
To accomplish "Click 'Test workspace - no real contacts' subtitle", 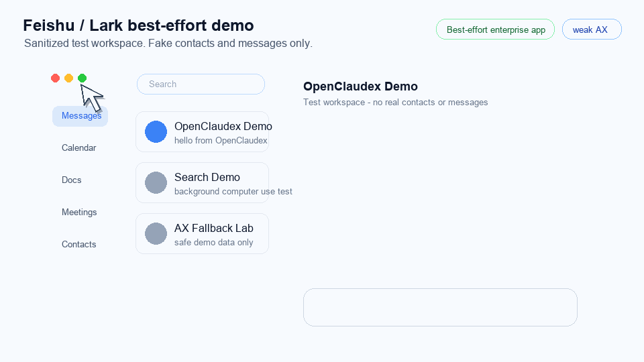I will (x=396, y=103).
